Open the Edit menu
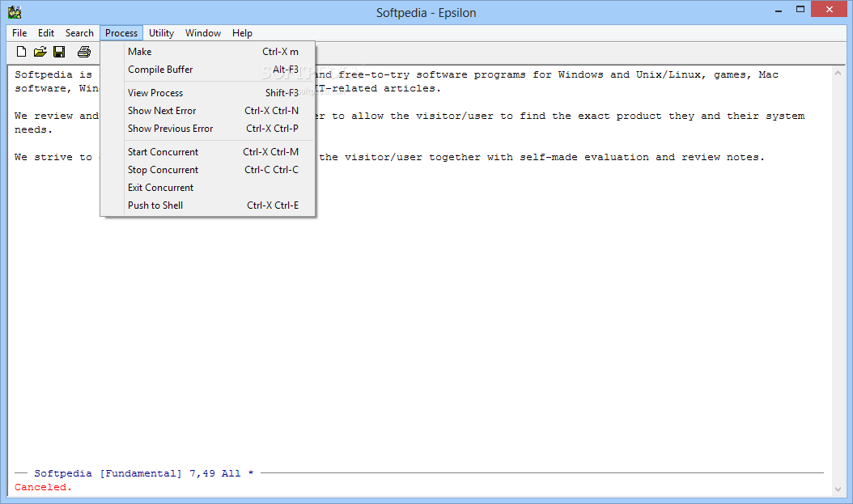 [45, 33]
